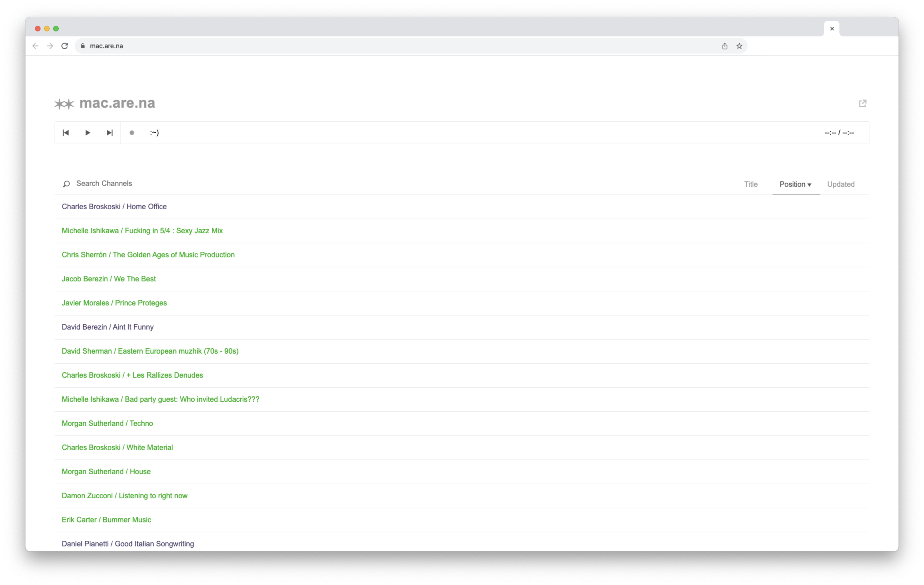Close the browser tab
Screen dimensions: 924x585
831,29
